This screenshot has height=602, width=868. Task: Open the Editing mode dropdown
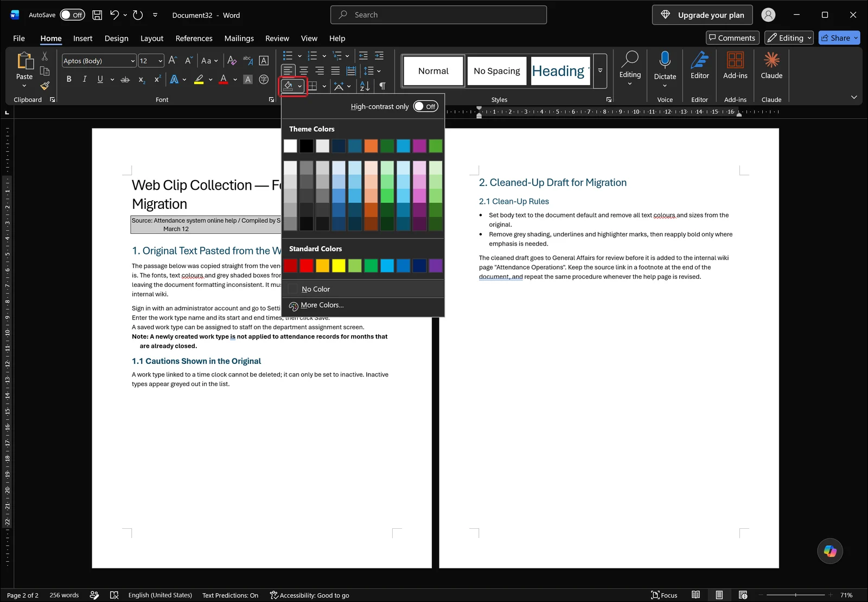789,38
